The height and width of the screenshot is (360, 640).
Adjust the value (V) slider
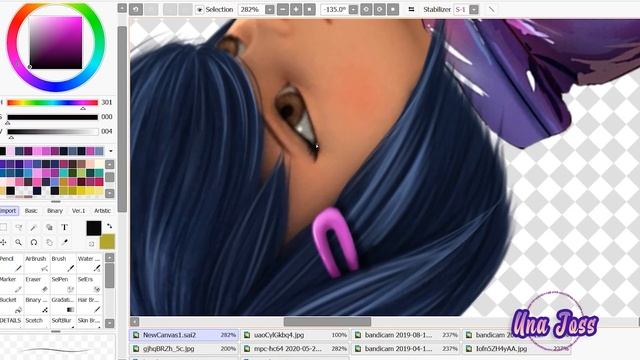(x=53, y=131)
